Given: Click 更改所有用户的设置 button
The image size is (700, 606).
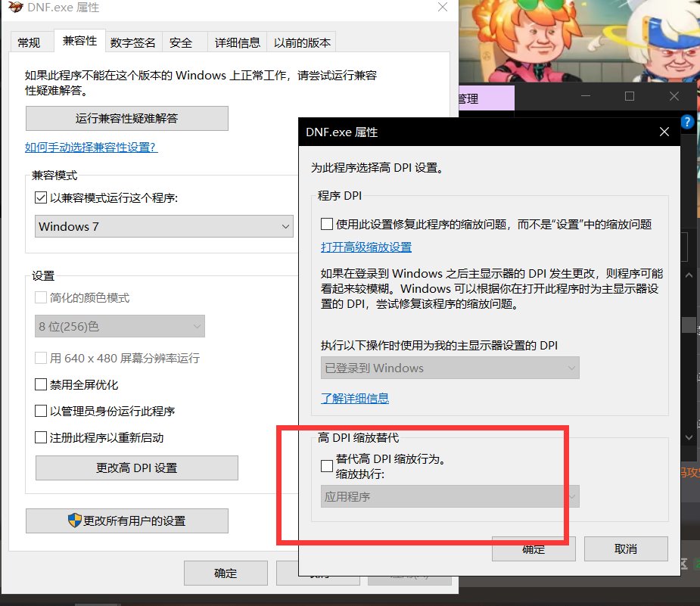Looking at the screenshot, I should [127, 521].
